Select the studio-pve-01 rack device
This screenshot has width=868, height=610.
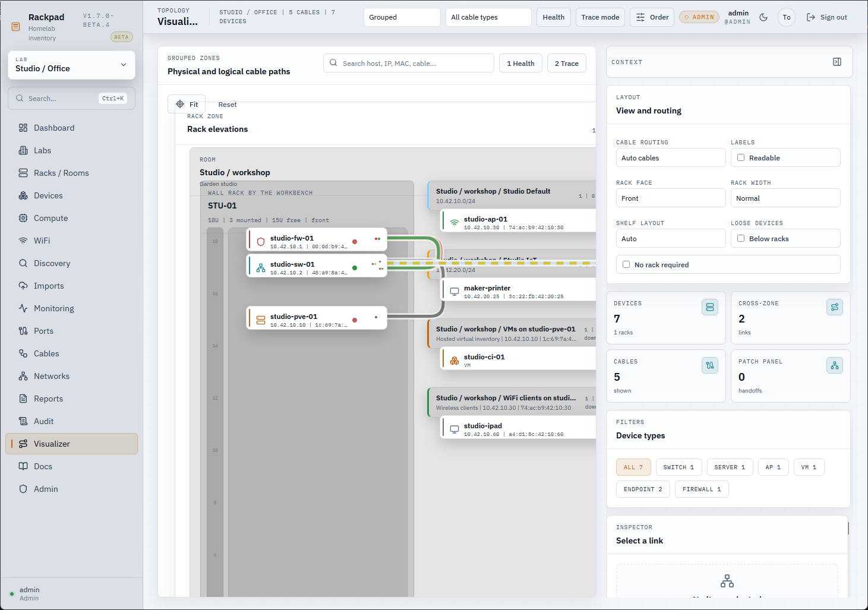click(x=317, y=318)
